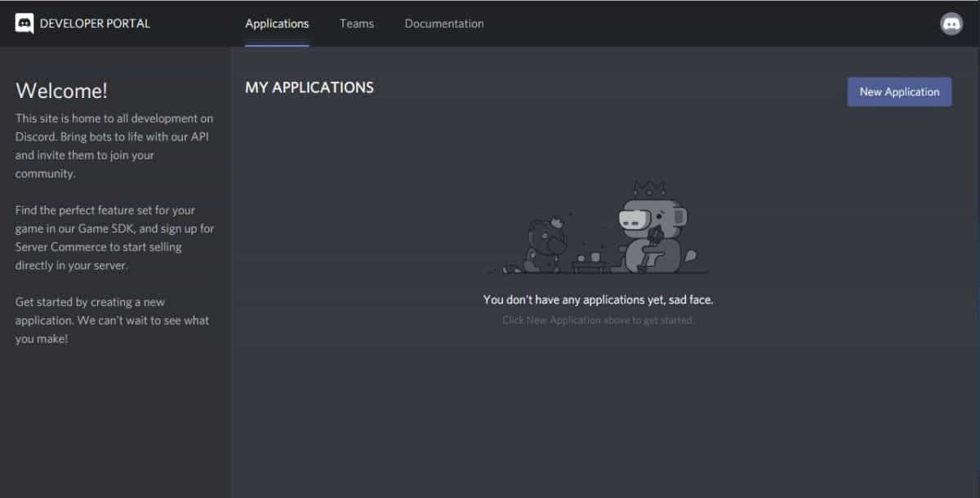The height and width of the screenshot is (498, 980).
Task: Click "You don't have any applications yet" text
Action: (x=598, y=300)
